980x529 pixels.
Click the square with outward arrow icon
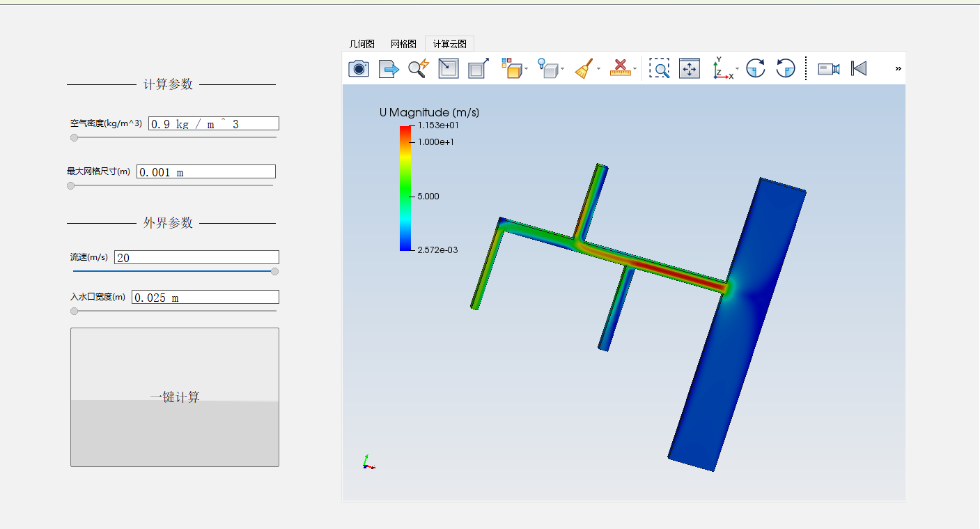(479, 68)
